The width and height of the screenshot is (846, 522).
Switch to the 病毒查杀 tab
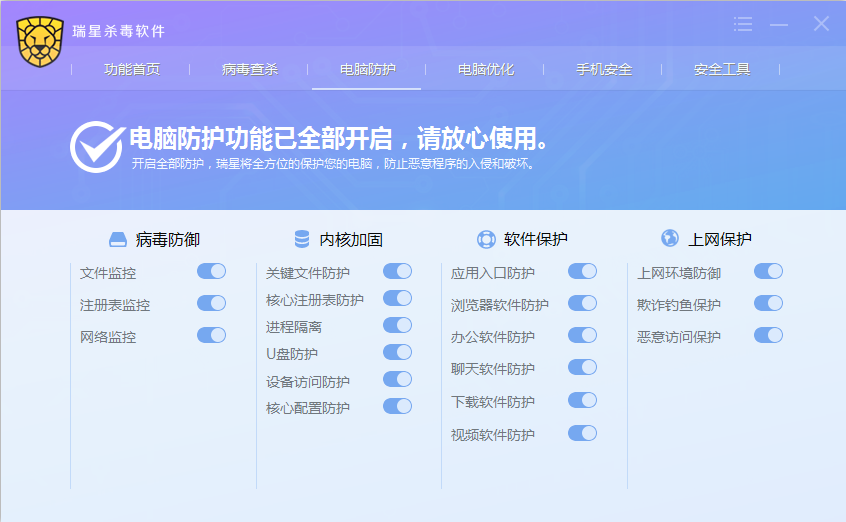click(250, 69)
